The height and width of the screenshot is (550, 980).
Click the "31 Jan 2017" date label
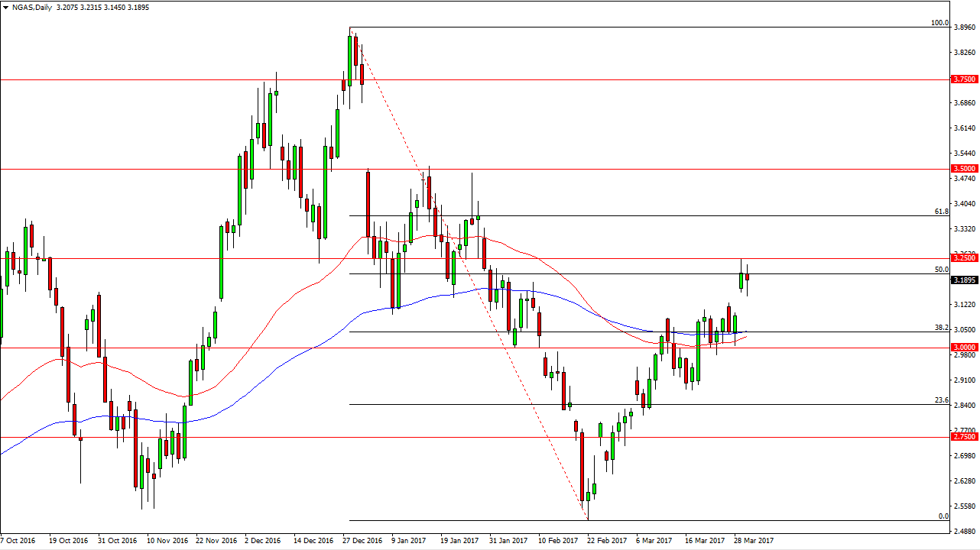pos(509,541)
